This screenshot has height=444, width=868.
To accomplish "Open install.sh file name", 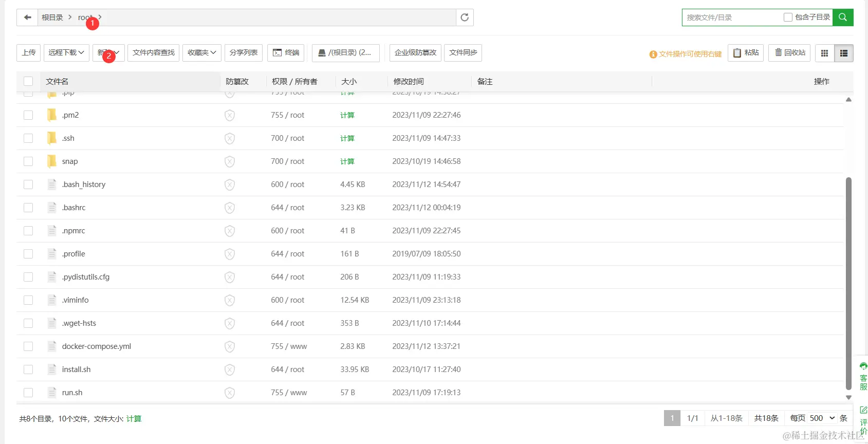I will click(x=76, y=369).
